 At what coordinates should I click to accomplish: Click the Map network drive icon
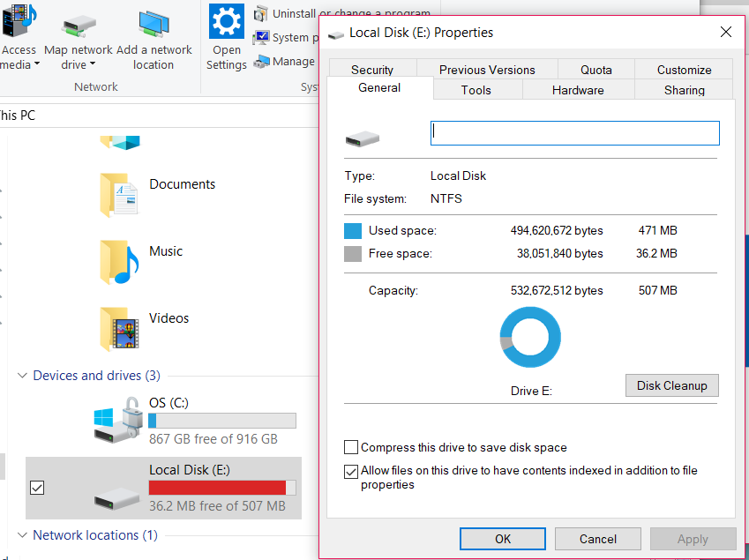(79, 23)
